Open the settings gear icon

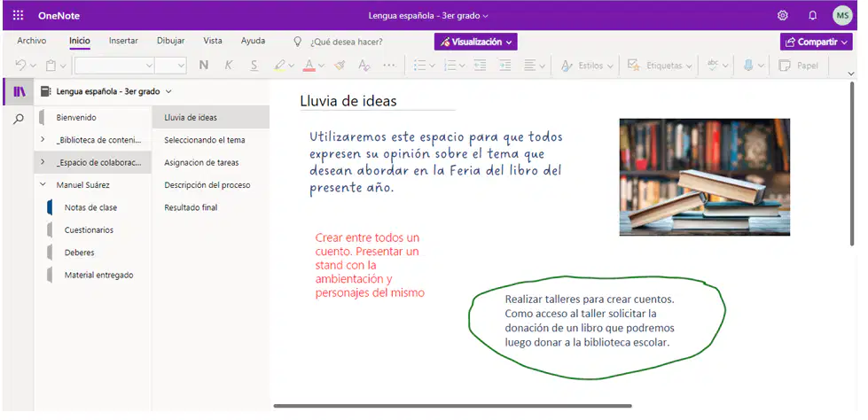pos(782,15)
